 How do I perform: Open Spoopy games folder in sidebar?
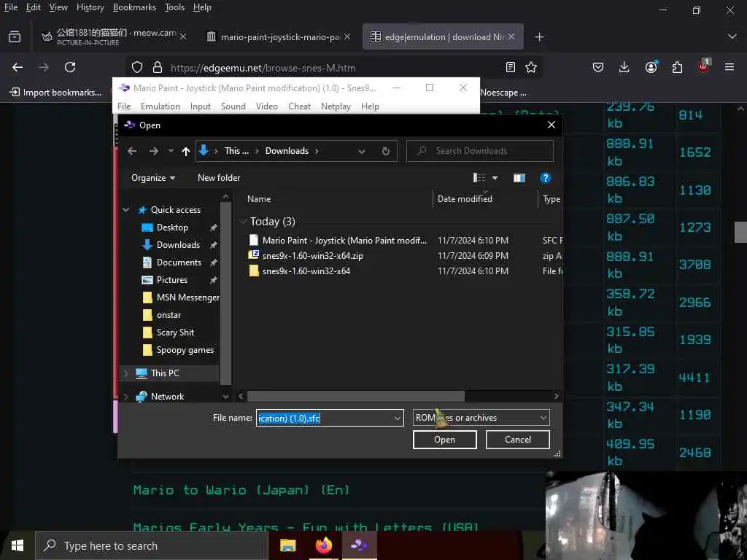point(185,350)
